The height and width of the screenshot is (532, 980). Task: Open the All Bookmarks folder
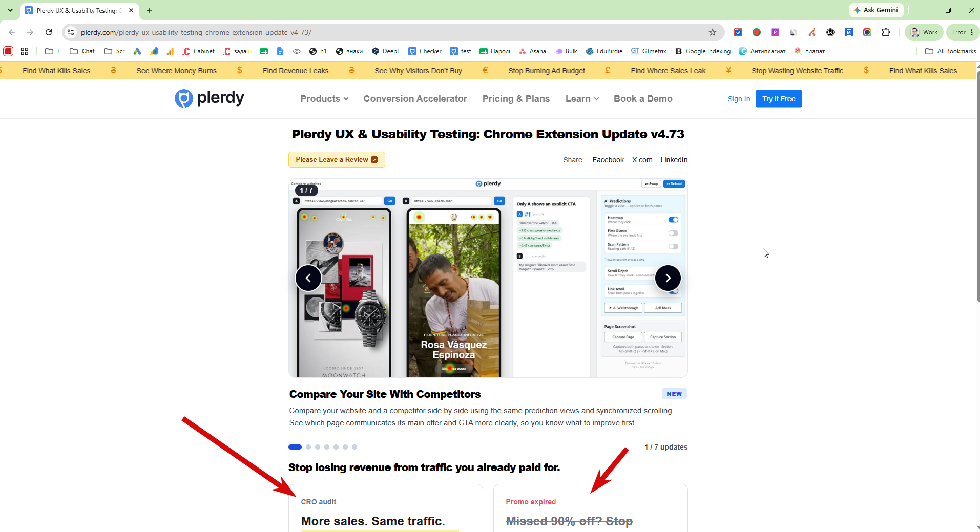click(x=950, y=51)
